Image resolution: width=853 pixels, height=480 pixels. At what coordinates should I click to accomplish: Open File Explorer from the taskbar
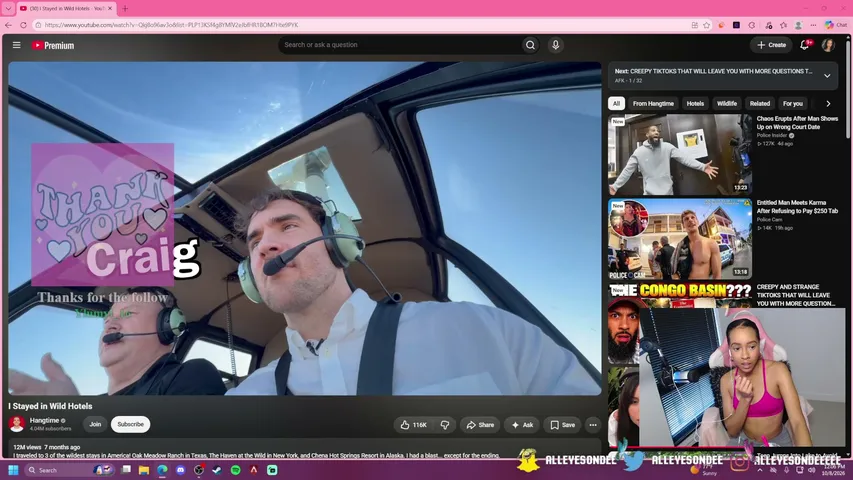[x=144, y=470]
